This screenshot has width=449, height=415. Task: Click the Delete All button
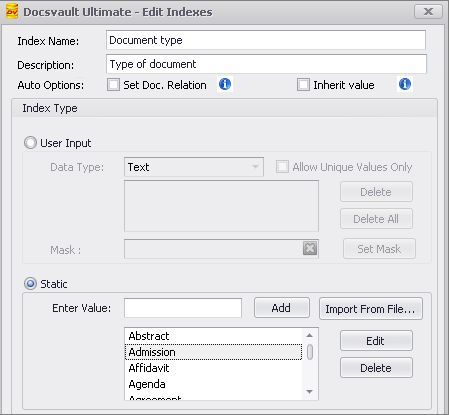tap(376, 219)
